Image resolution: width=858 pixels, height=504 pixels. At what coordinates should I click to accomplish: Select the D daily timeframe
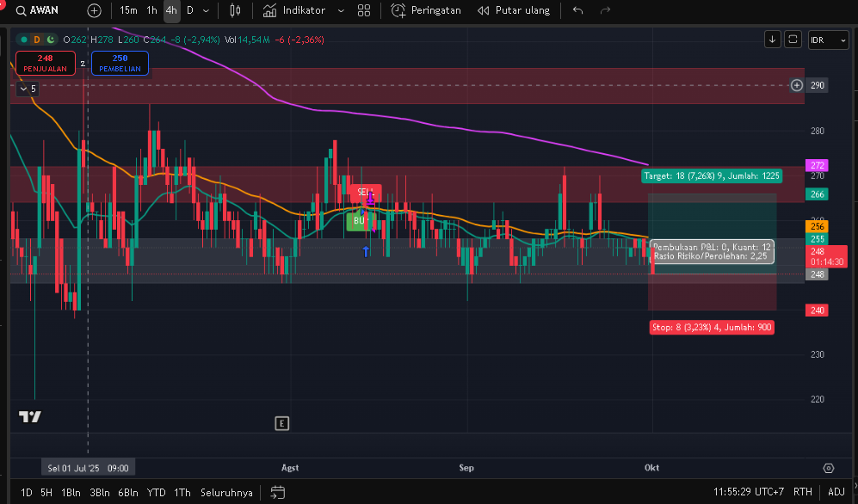tap(190, 10)
